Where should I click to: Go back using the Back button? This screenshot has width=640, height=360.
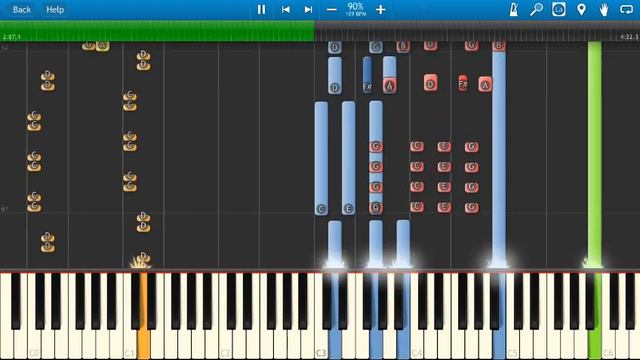(22, 9)
